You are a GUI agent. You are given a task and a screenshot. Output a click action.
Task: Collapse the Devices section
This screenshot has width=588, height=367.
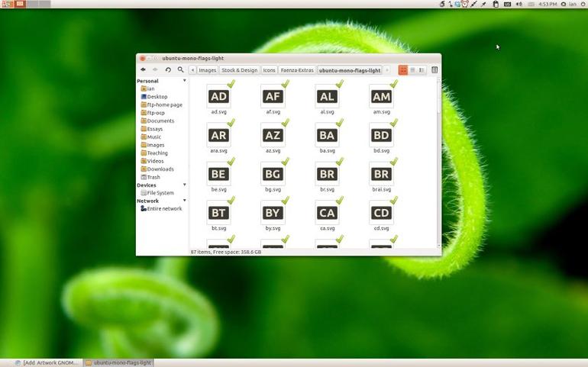(185, 185)
